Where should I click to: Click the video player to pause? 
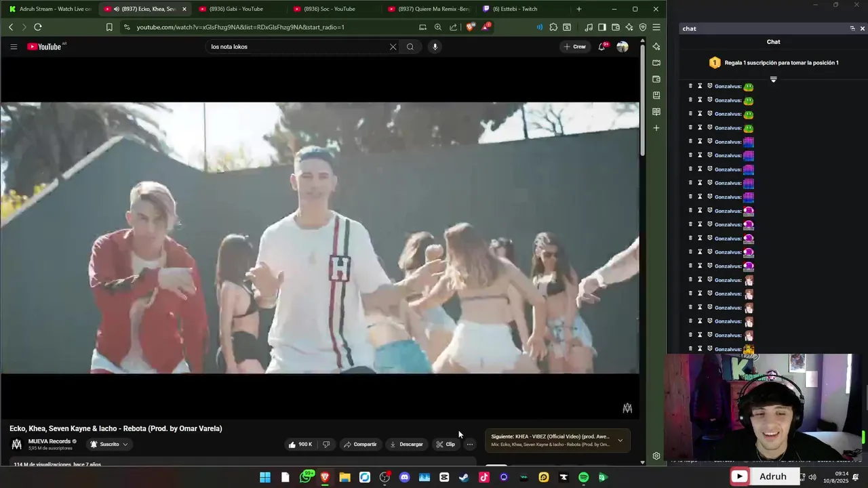click(x=319, y=238)
